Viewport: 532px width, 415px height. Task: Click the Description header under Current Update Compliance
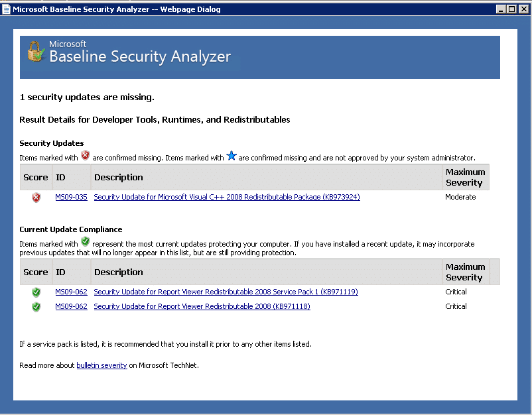[118, 272]
